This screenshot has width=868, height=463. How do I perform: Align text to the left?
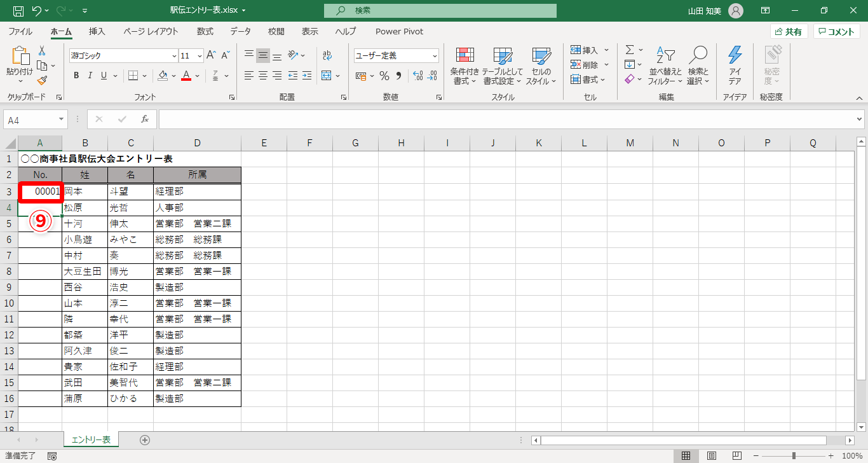[249, 76]
